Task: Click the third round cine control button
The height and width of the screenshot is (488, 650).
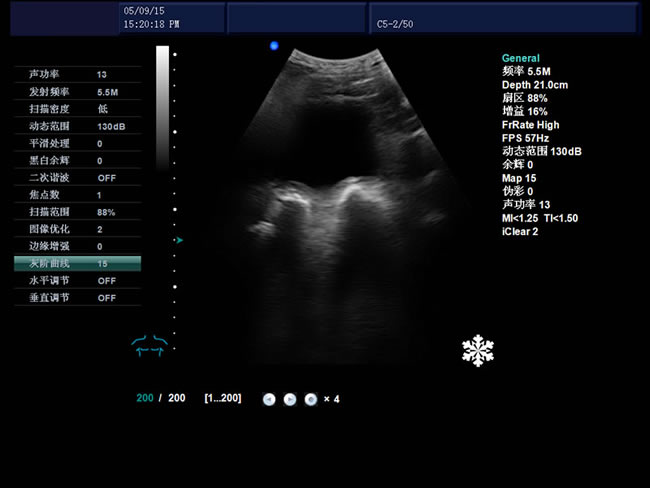Action: tap(311, 399)
